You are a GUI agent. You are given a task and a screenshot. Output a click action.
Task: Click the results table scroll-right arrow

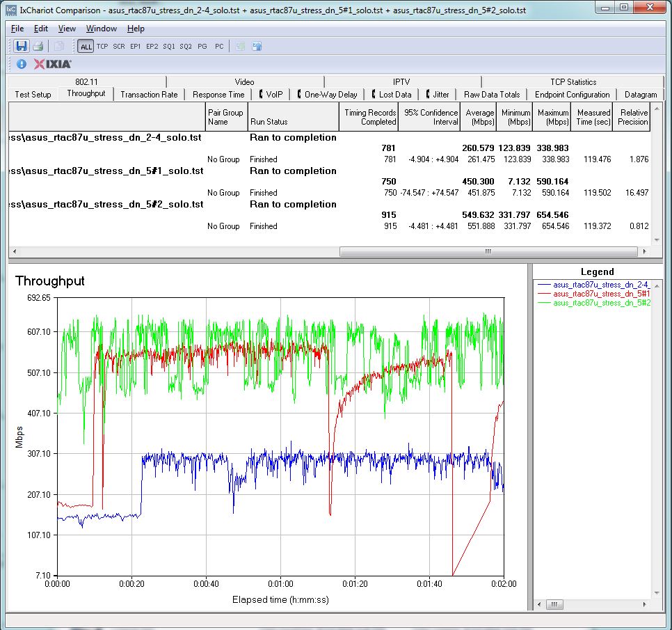click(x=645, y=251)
